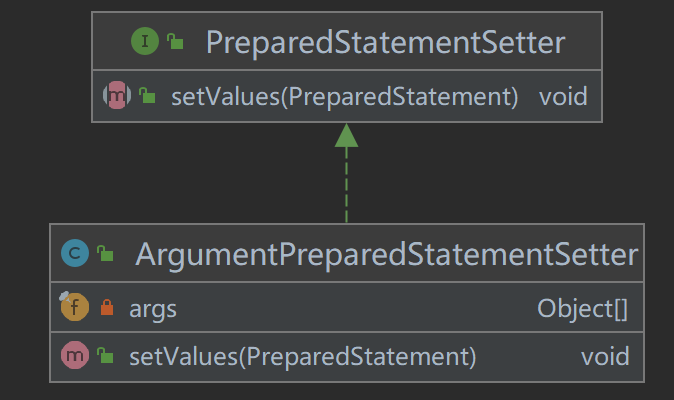Select setValues(PreparedStatement) in the PreparedStatementSetter node
This screenshot has width=674, height=400.
click(x=344, y=97)
